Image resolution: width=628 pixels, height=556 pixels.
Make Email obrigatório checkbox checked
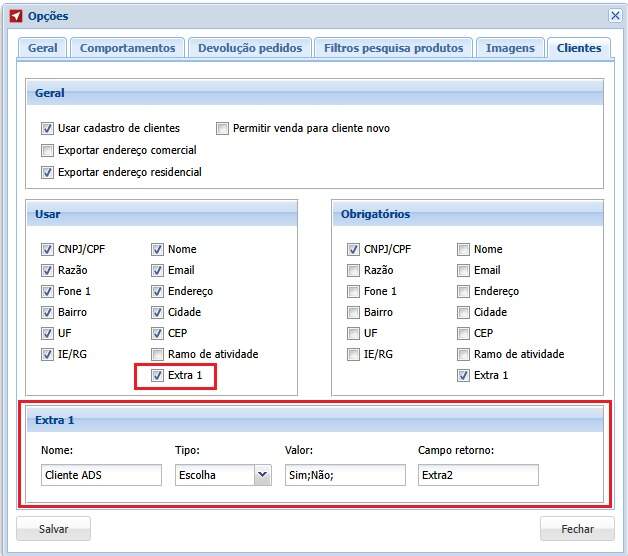[463, 270]
